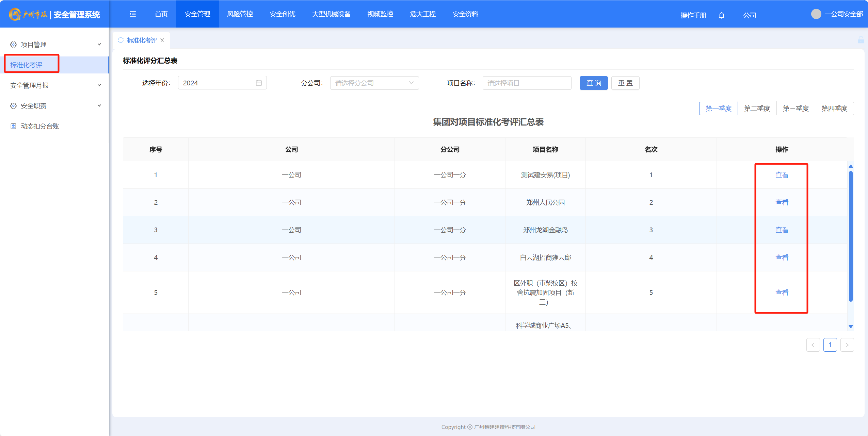Click the table scrollbar down arrow
Screen dimensions: 868x436
tap(851, 326)
